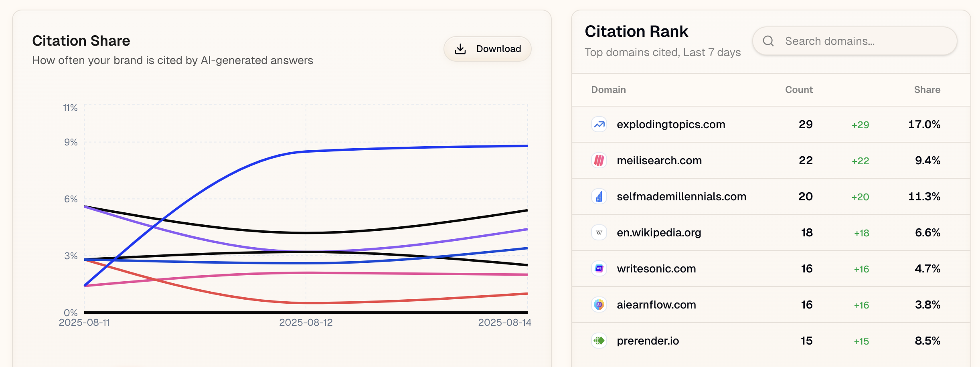Click the 9% y-axis label
The height and width of the screenshot is (367, 980).
(71, 142)
